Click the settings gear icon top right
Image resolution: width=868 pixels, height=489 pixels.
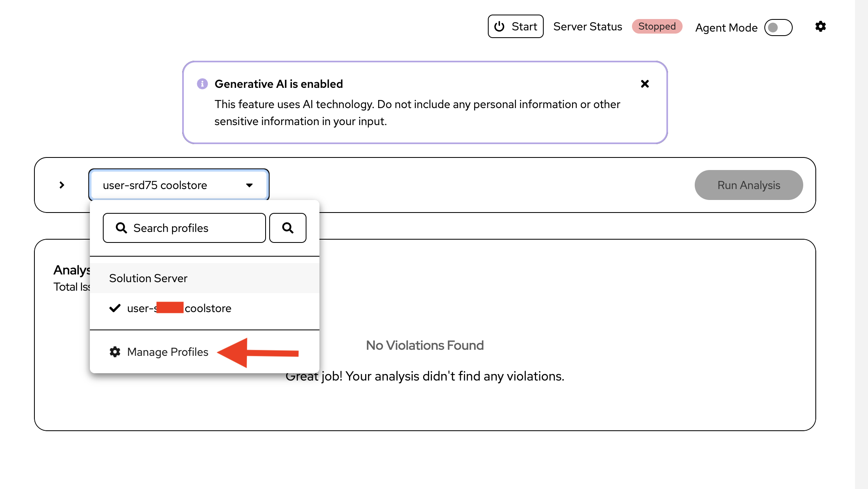click(x=820, y=27)
